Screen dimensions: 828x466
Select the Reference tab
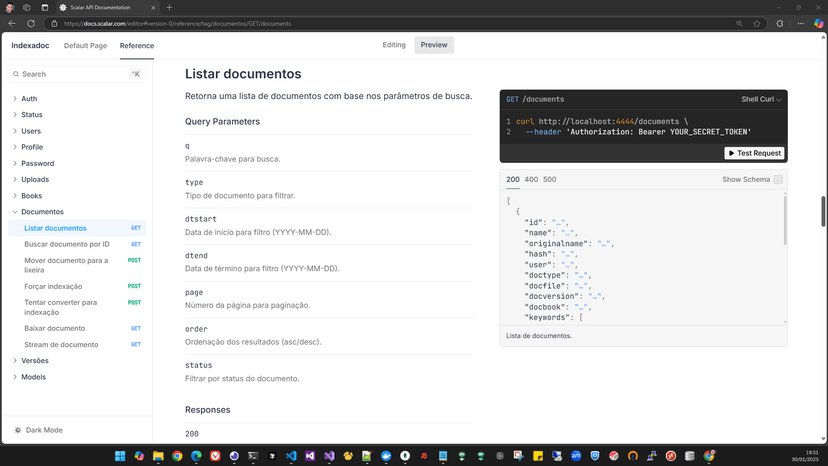pyautogui.click(x=137, y=45)
